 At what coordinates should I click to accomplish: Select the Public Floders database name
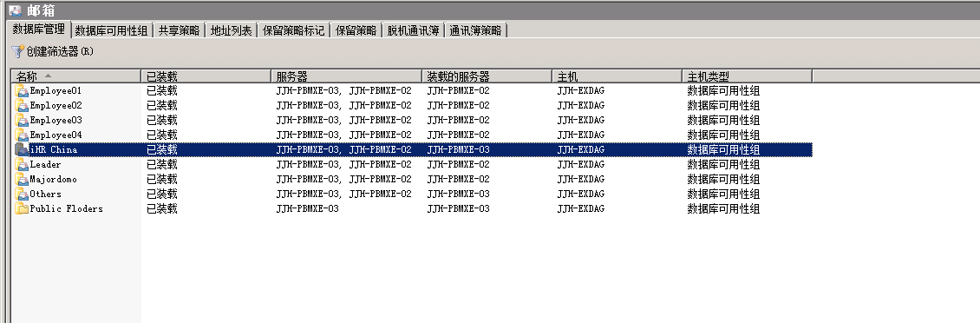[x=66, y=208]
